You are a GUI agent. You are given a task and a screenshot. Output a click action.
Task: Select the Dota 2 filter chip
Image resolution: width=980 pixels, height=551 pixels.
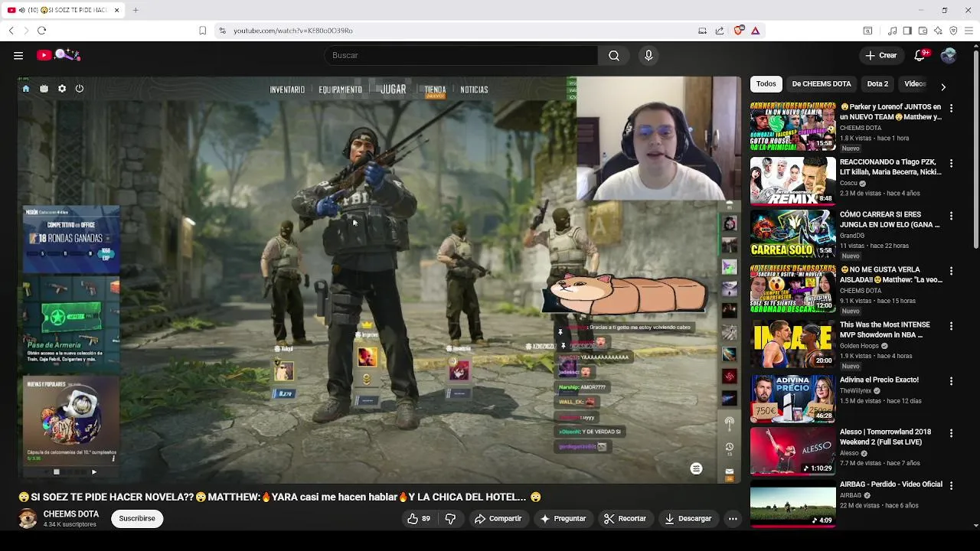pyautogui.click(x=877, y=84)
